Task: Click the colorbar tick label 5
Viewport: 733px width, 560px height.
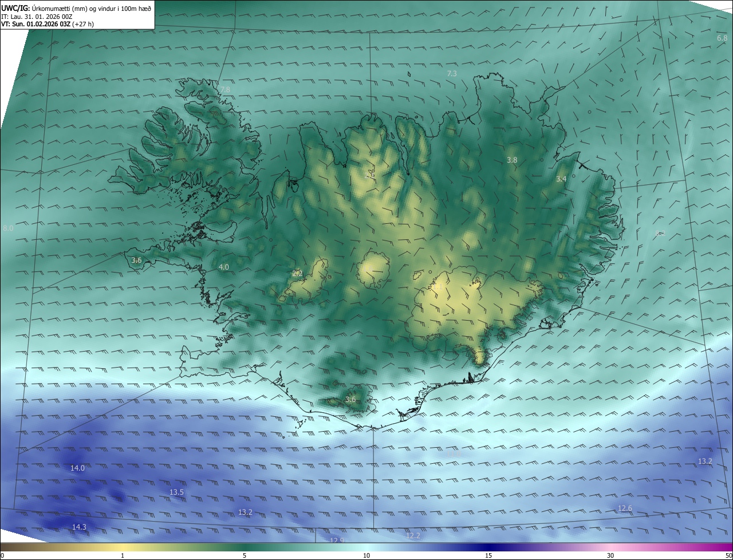Action: (245, 555)
